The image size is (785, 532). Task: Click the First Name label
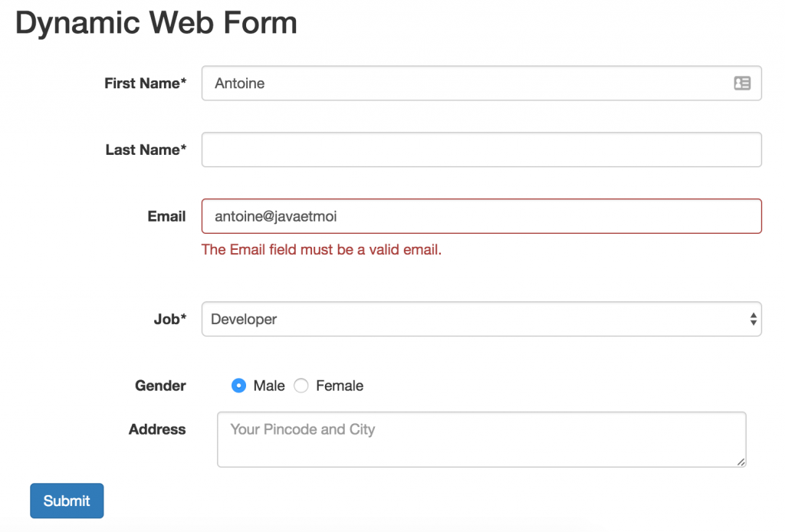(145, 84)
